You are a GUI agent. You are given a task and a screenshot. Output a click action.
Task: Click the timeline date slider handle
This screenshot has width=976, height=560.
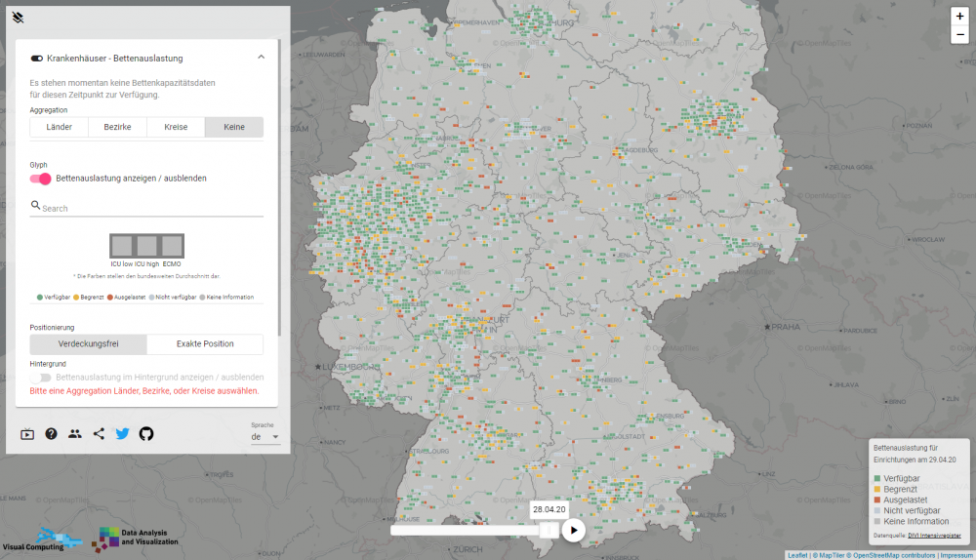point(549,530)
